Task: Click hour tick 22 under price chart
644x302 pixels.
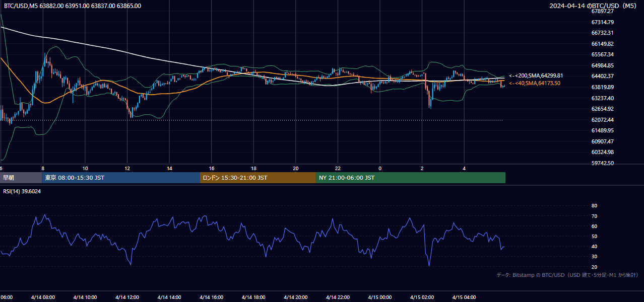Action: (x=338, y=168)
